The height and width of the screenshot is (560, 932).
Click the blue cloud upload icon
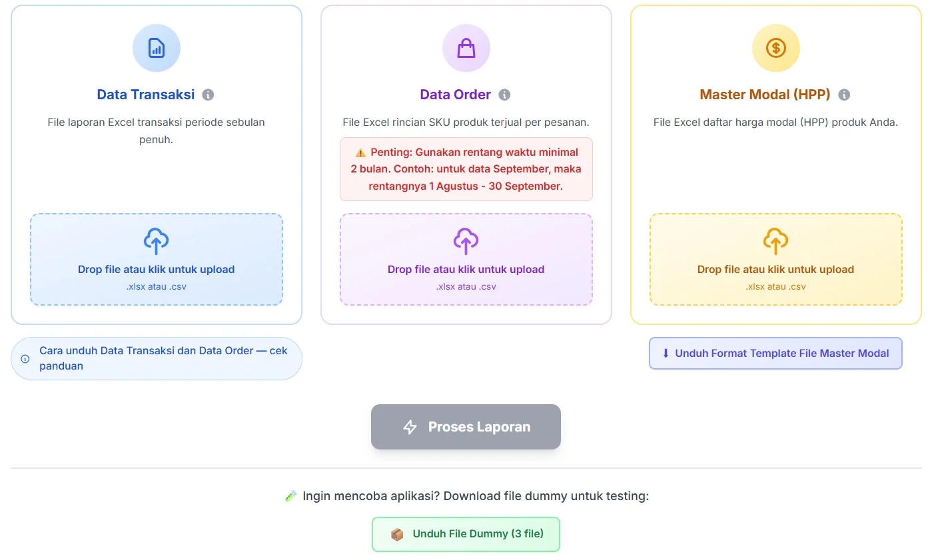[157, 241]
